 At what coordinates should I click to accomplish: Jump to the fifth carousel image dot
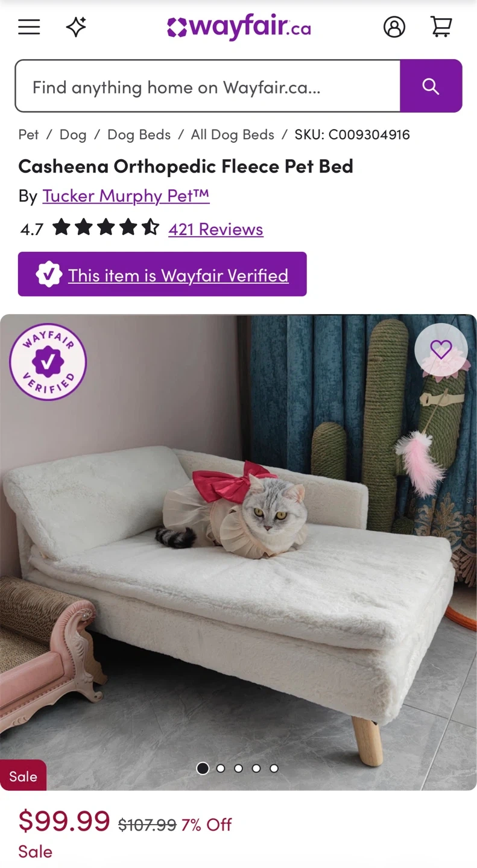coord(274,769)
